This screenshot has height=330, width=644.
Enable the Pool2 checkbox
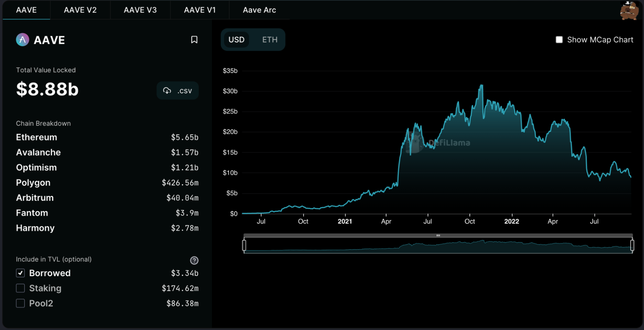(20, 303)
